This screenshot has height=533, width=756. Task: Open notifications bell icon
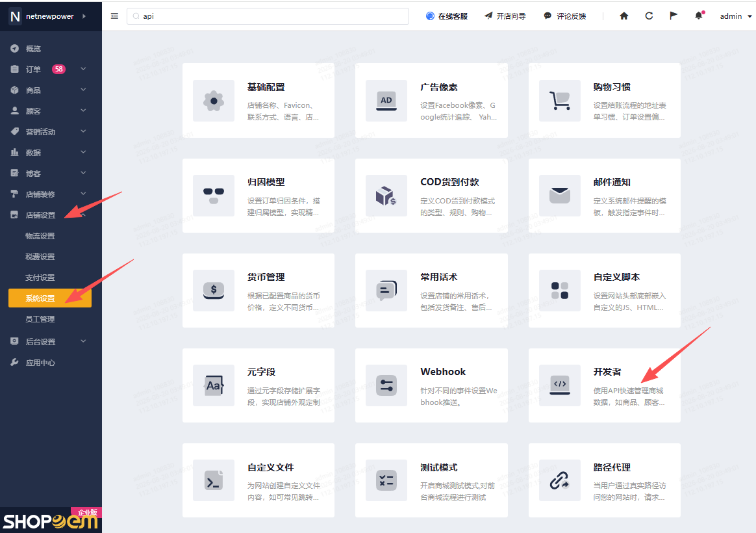[699, 16]
